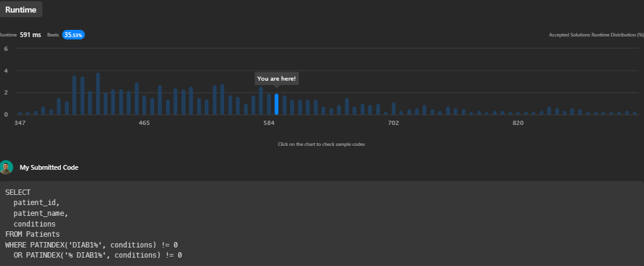Click the x-axis label 347
Image resolution: width=644 pixels, height=266 pixels.
point(20,123)
